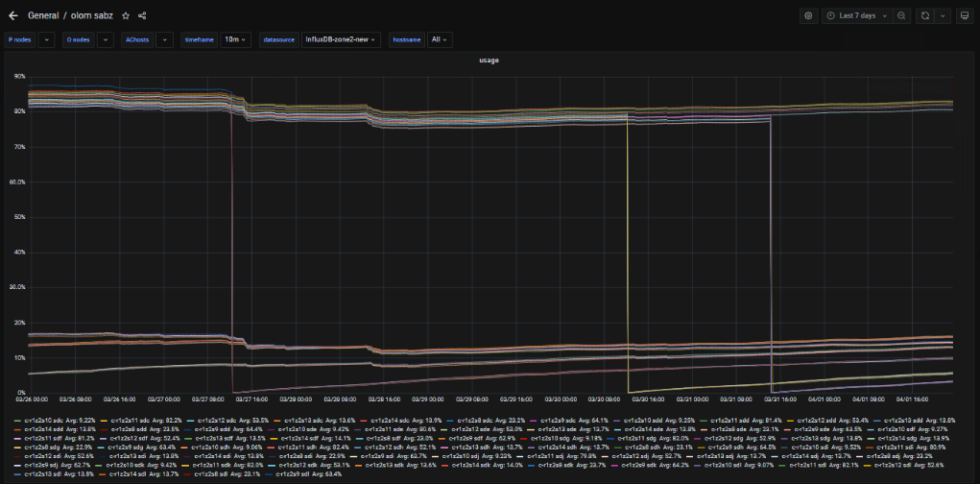Click color swatch of c-r1z2s13 sdl legend
The image size is (980, 484).
coord(16,473)
